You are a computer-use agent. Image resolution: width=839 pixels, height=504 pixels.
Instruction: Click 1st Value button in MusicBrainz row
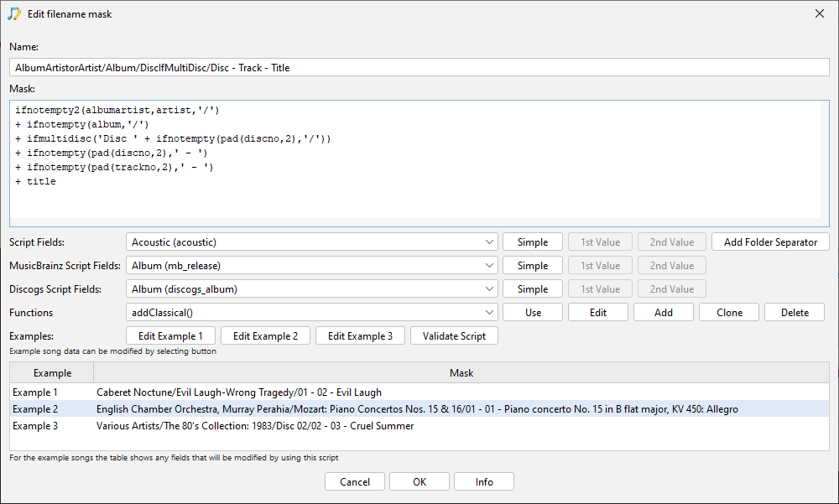click(x=601, y=265)
